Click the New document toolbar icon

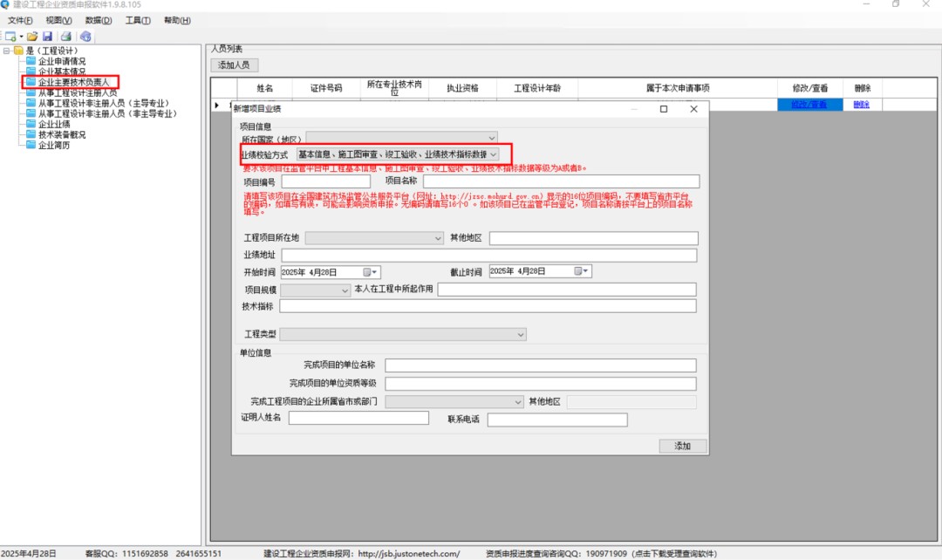click(x=10, y=37)
